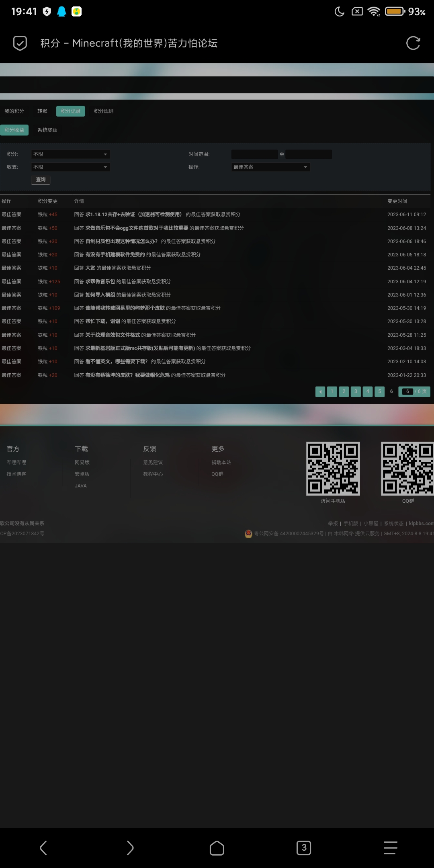Switch to 转账 tab
This screenshot has height=868, width=434.
click(42, 111)
